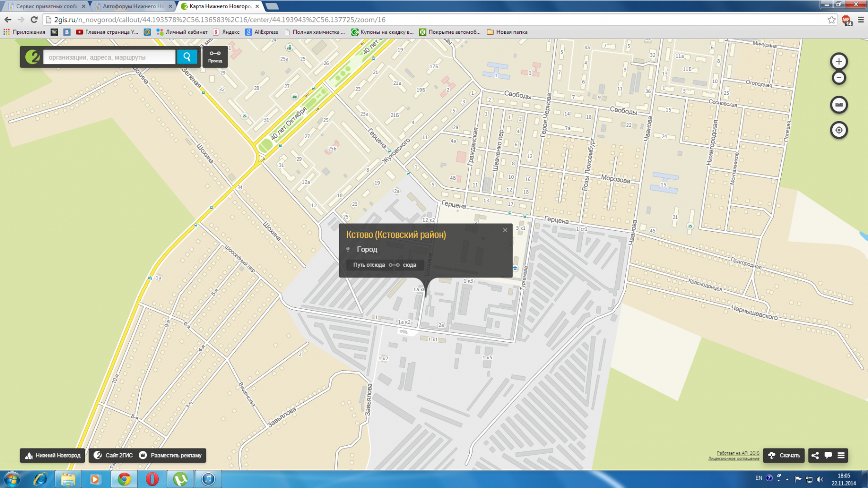Open the Главная страница YouTube bookmark

tap(107, 32)
